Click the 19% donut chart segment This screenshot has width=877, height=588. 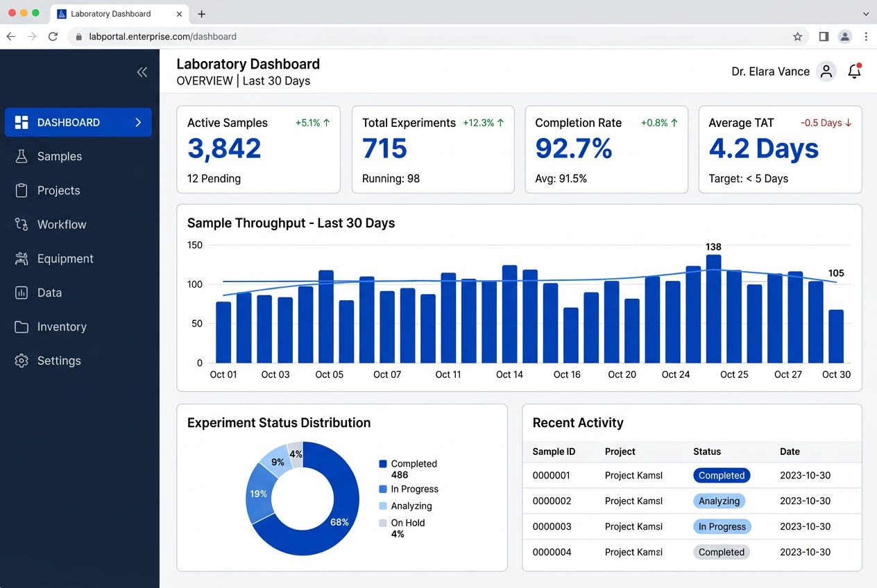(x=259, y=494)
